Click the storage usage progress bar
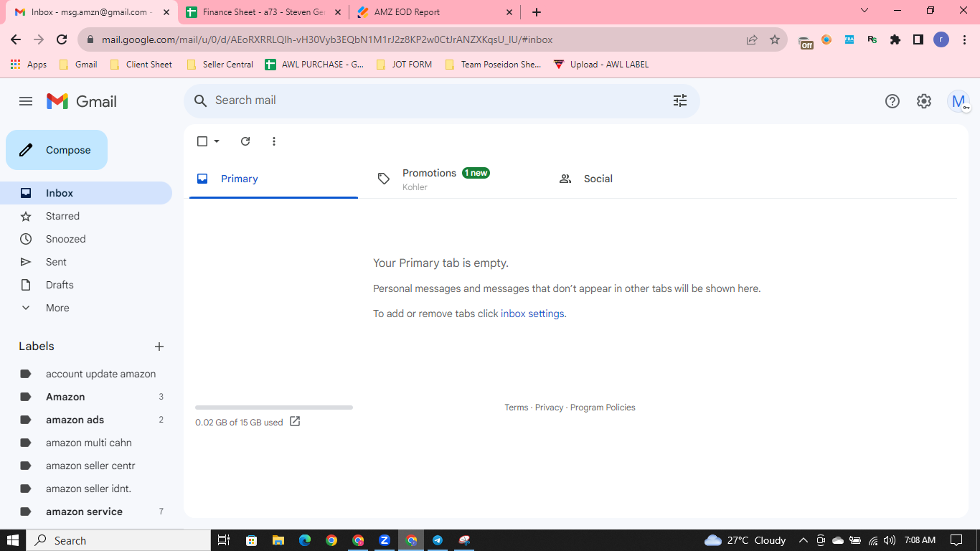The image size is (980, 551). [274, 408]
